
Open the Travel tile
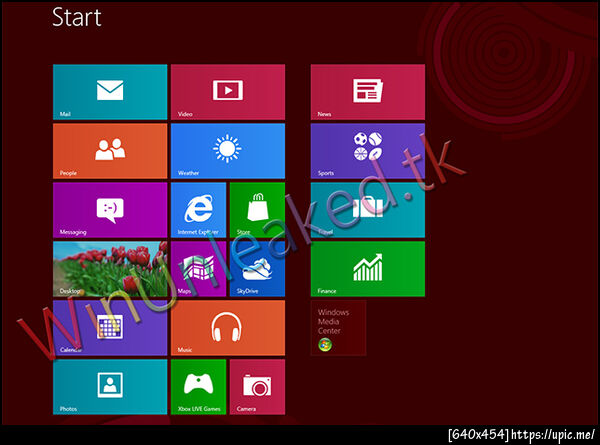point(368,210)
